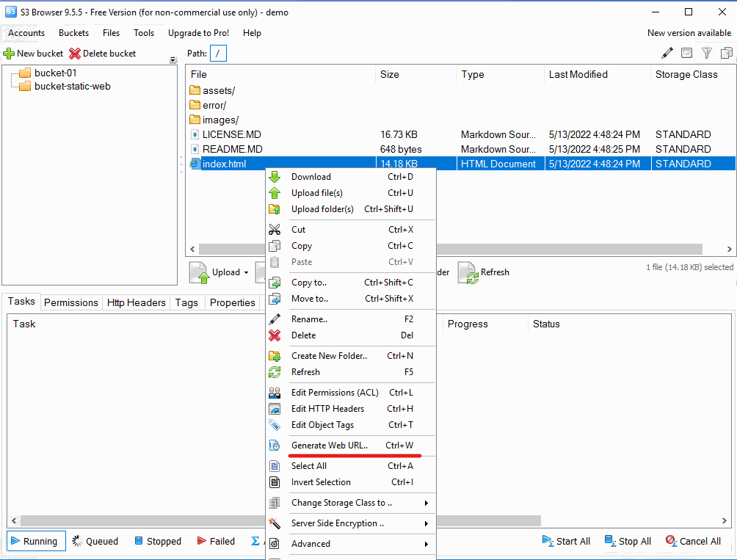The width and height of the screenshot is (737, 560).
Task: Expand the Advanced submenu
Action: [x=426, y=544]
